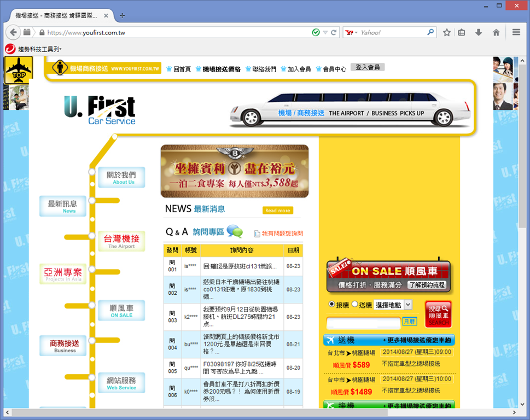530x420 pixels.
Task: Open the bookmarks list icon
Action: (x=462, y=32)
